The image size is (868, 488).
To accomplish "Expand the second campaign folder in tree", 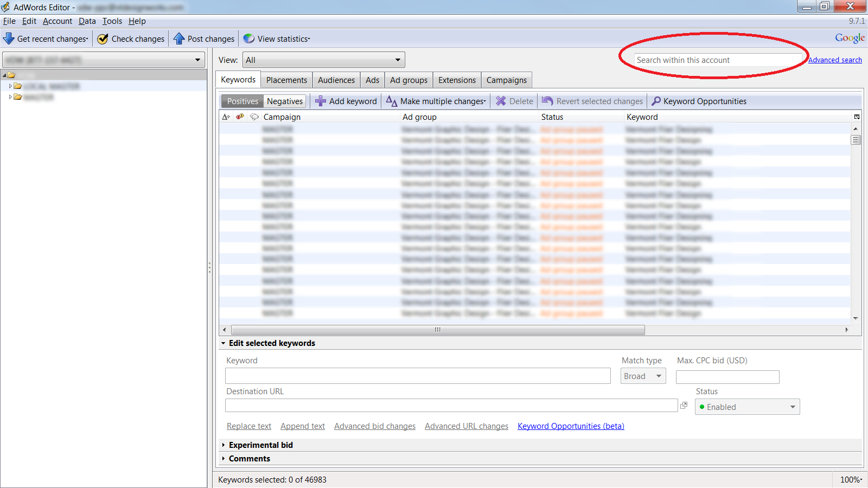I will 10,97.
